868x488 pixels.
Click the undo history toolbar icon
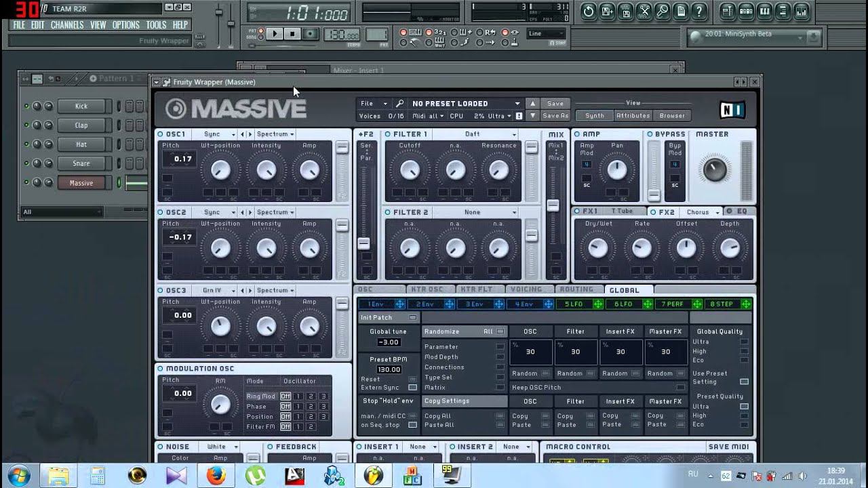(588, 11)
